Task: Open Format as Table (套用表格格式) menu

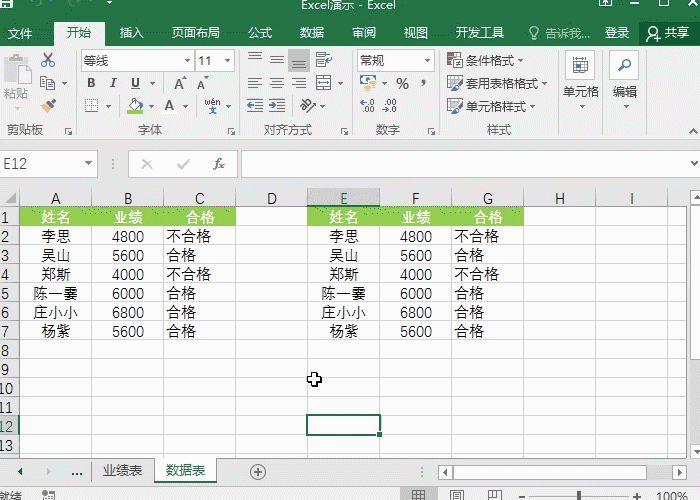Action: coord(497,83)
